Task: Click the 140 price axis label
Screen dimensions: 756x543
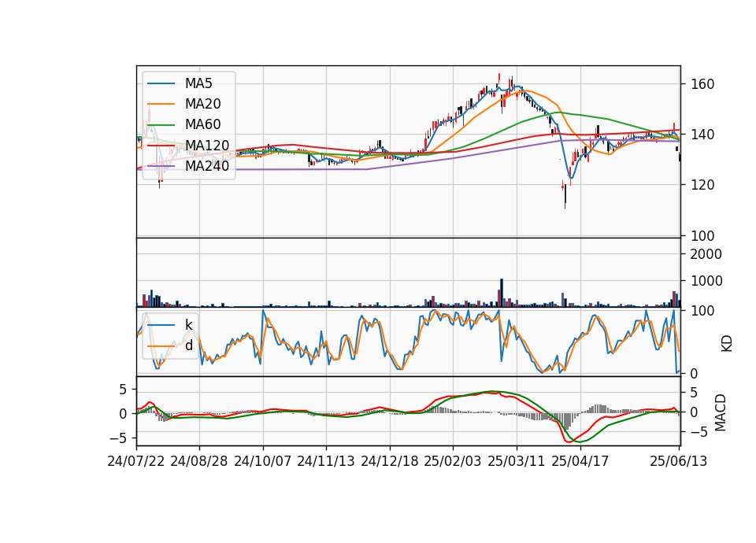Action: point(702,135)
